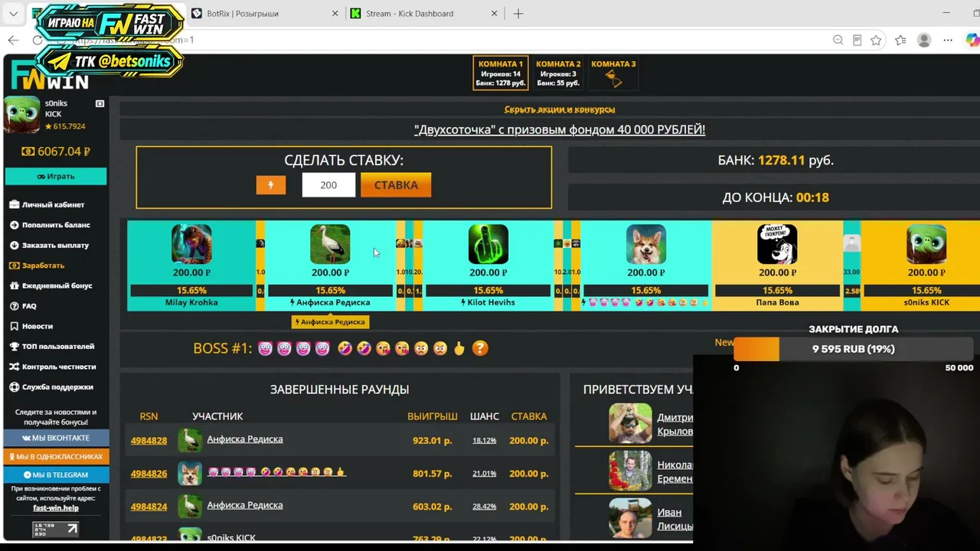
Task: Click the МЫ В ОДНОКЛАССНИКАХ button
Action: tap(56, 456)
